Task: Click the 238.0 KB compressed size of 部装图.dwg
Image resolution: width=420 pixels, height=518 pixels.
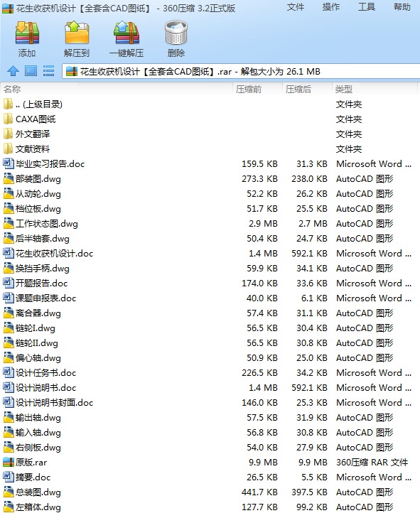Action: tap(309, 179)
